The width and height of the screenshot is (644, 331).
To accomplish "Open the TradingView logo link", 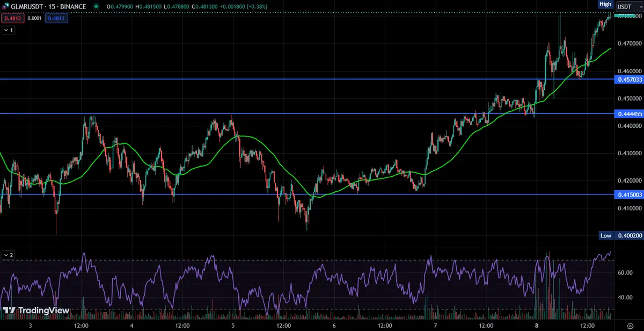I will [x=36, y=311].
